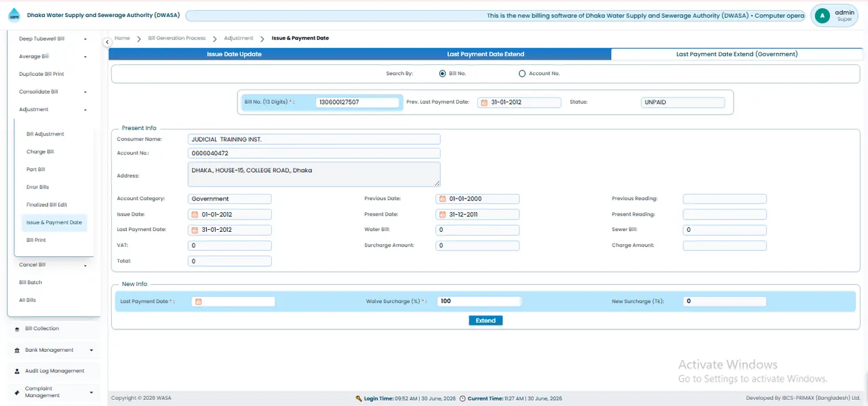
Task: Click the Address text area
Action: click(315, 174)
